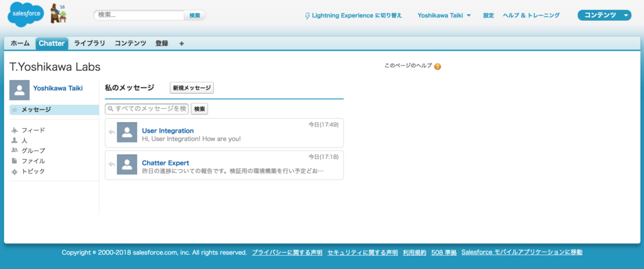Open ヘルプ & トレーニング link
The image size is (644, 269).
point(531,16)
